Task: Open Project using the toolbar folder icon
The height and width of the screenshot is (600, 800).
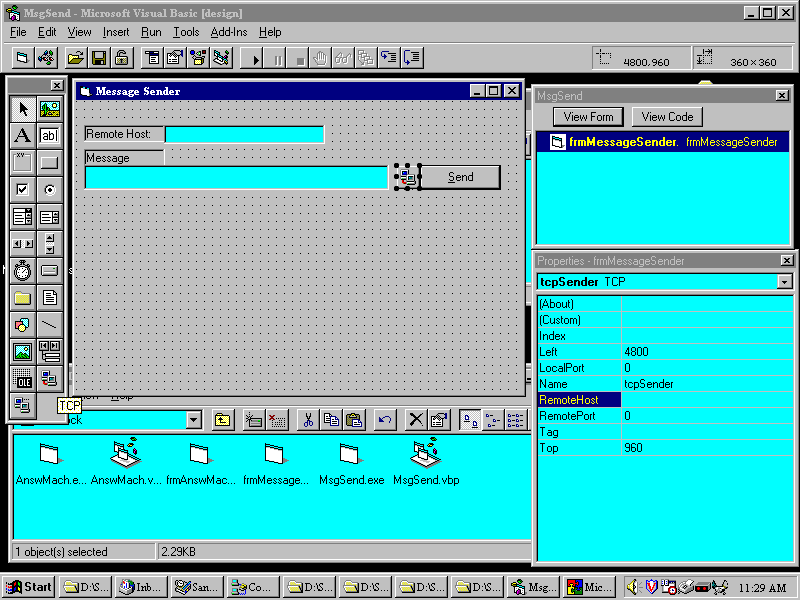Action: point(75,58)
